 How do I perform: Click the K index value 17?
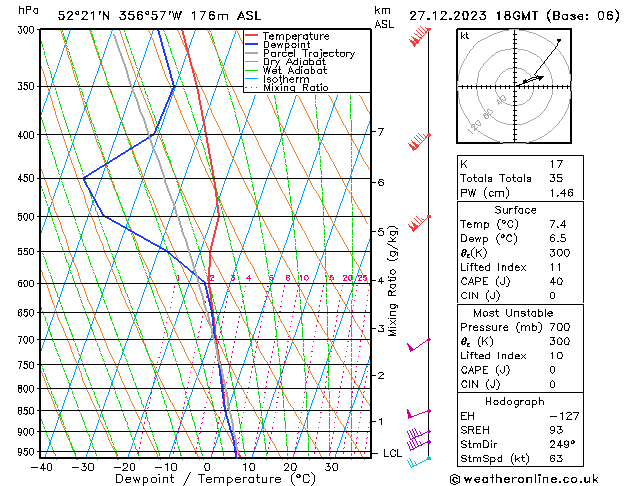(556, 164)
